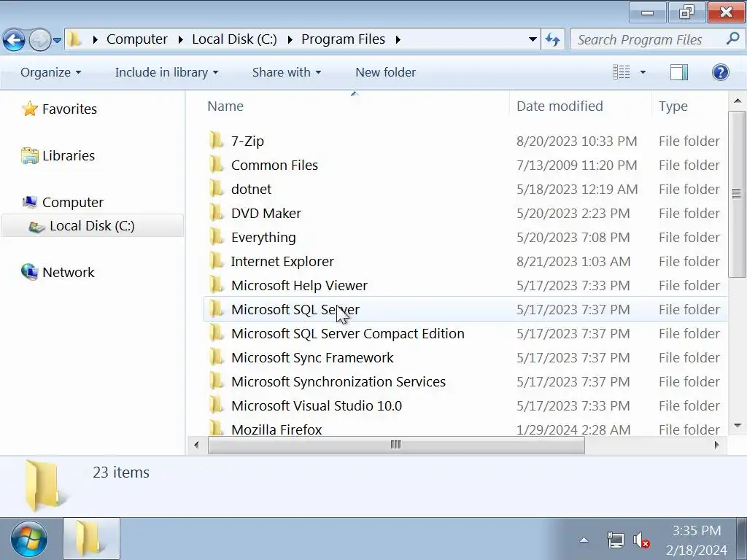Click the vertical scrollbar down arrow
Screen dimensions: 747x560
737,426
